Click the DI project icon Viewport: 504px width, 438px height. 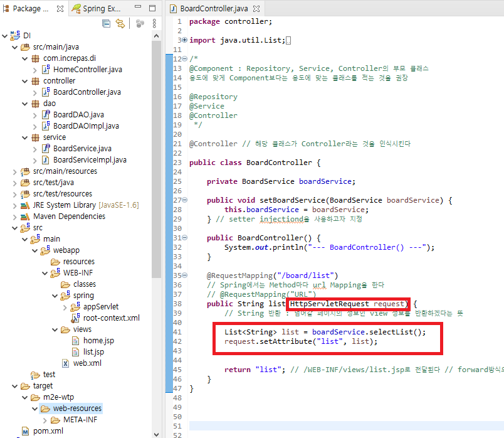tap(15, 35)
